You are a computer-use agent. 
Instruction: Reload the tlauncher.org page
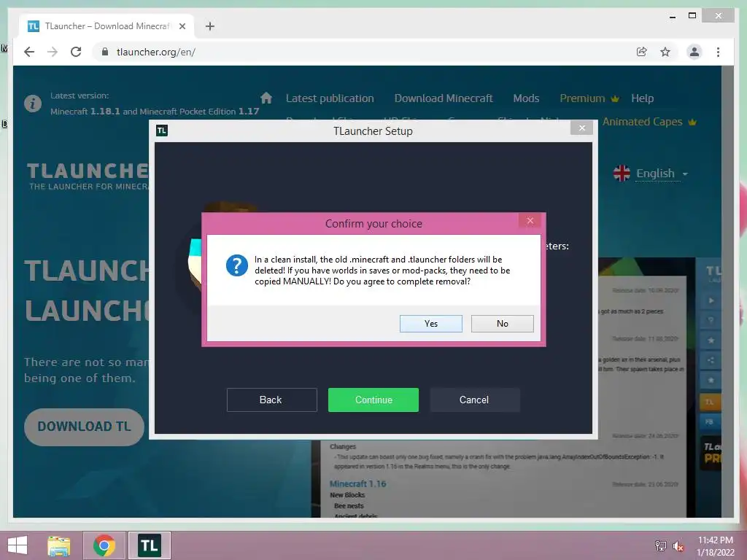coord(76,52)
